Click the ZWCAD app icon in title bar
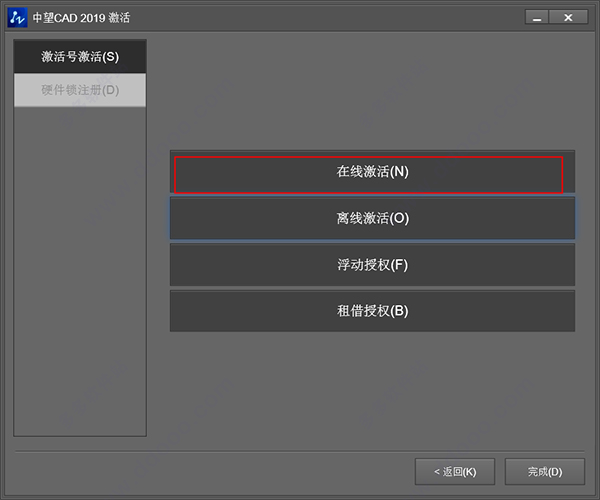600x500 pixels. [17, 18]
